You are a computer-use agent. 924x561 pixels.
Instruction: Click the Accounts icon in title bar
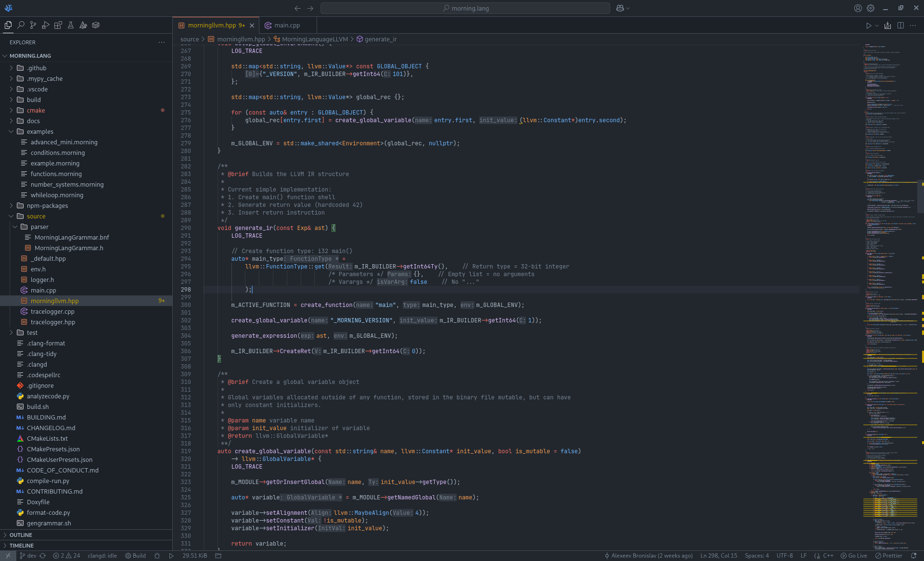pyautogui.click(x=858, y=8)
